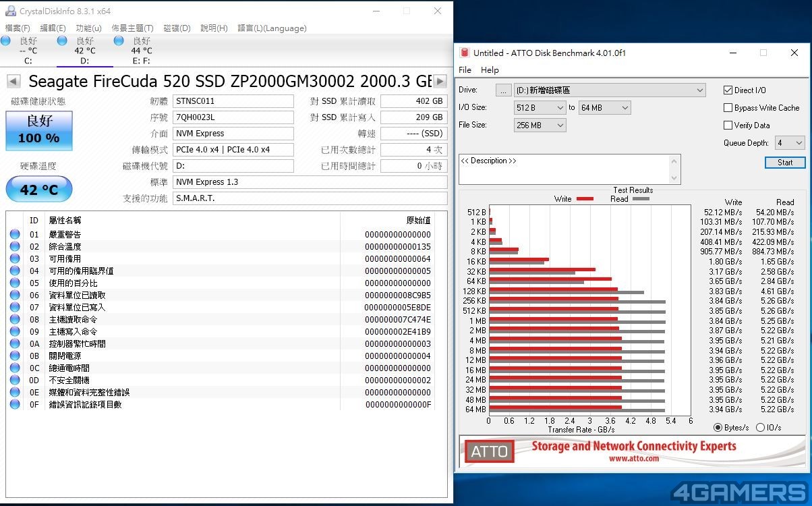Open the 佈景主題(T) menu

[132, 28]
